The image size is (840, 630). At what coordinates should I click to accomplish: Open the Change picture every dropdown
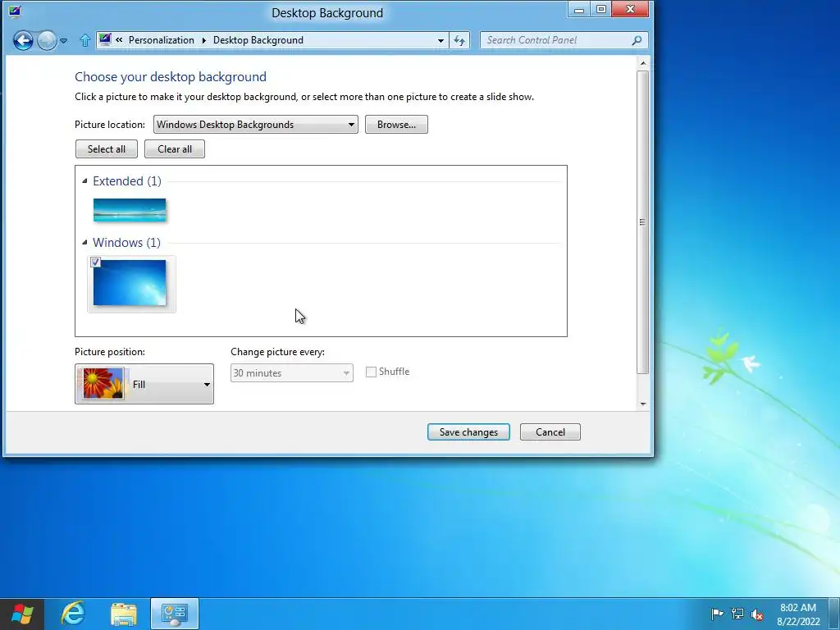coord(292,373)
